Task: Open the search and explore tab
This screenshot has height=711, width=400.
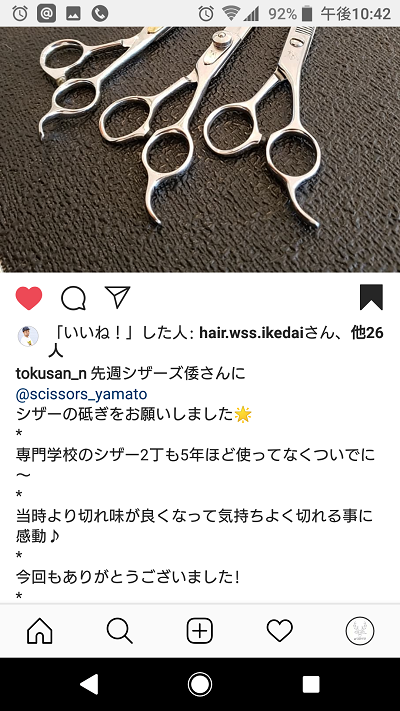Action: (x=120, y=631)
